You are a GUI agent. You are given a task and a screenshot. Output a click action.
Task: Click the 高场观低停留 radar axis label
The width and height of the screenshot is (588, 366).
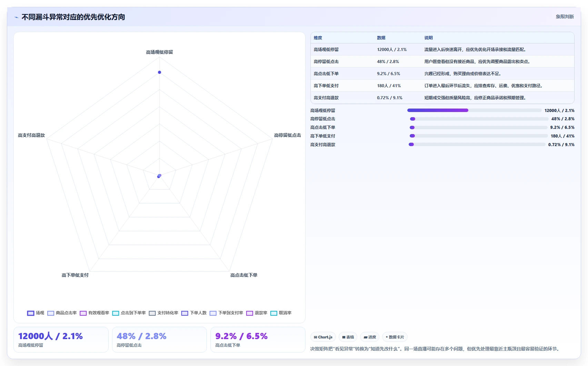pos(159,52)
